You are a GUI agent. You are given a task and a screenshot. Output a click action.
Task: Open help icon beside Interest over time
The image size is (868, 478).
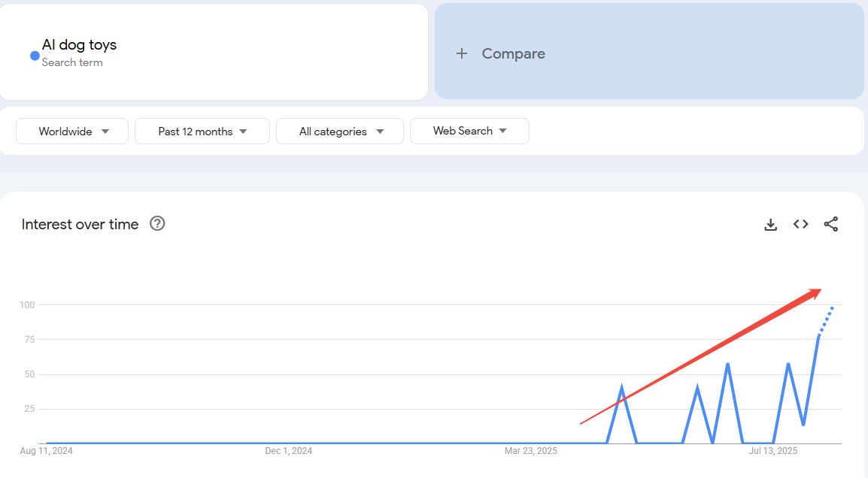click(157, 224)
